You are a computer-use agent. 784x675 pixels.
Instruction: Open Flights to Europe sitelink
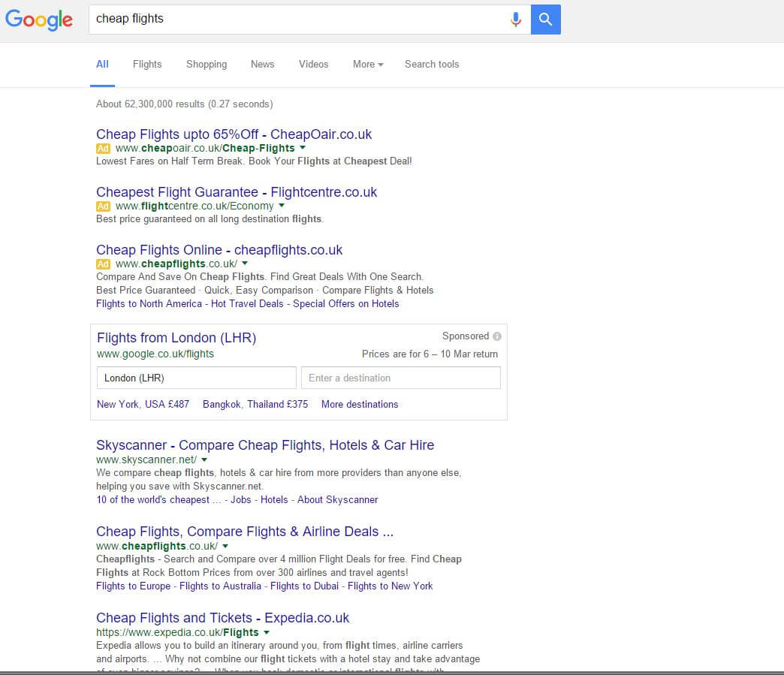pyautogui.click(x=133, y=586)
